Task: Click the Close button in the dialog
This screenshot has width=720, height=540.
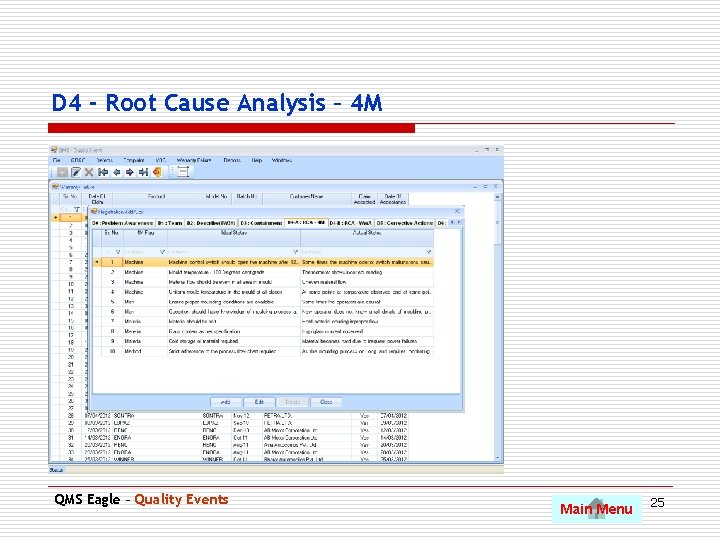Action: pyautogui.click(x=326, y=402)
